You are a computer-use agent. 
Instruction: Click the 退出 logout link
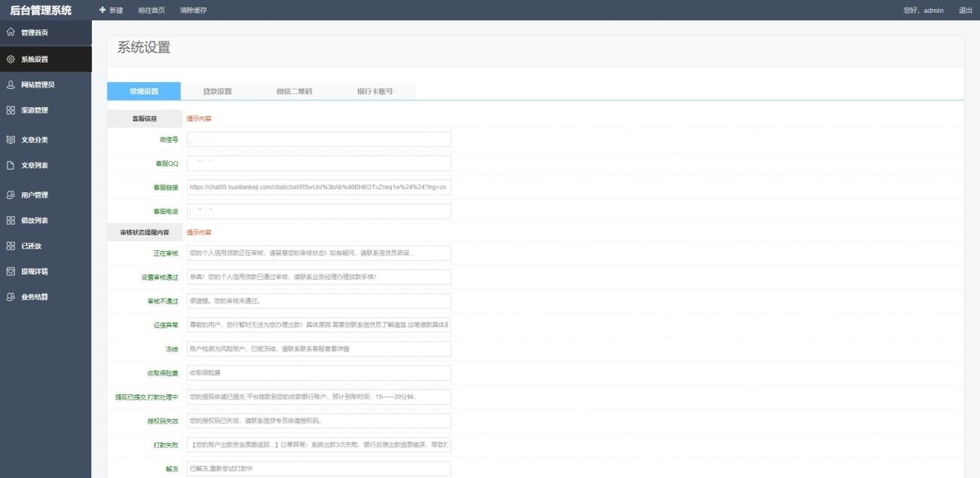pos(965,11)
